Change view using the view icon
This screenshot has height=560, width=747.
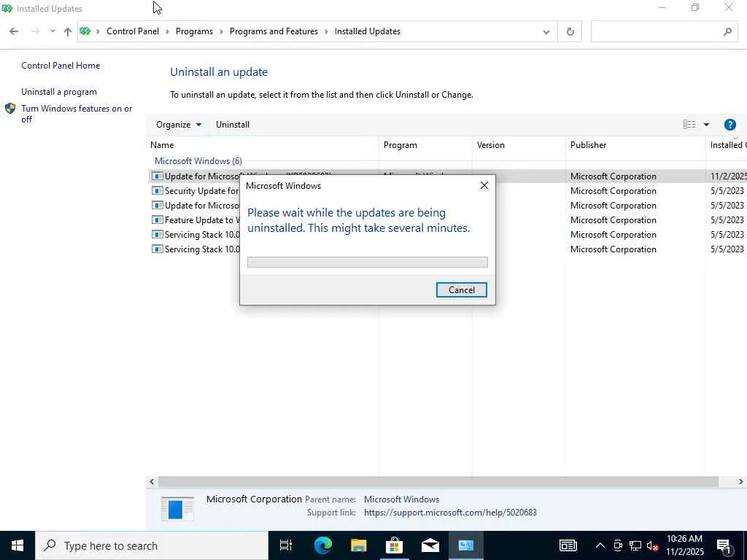689,125
